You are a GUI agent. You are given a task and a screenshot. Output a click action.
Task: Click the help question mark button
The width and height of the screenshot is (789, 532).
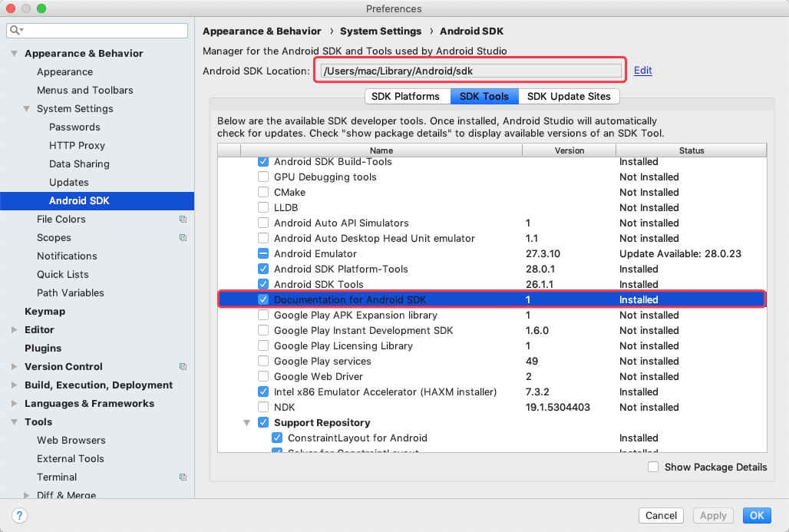pyautogui.click(x=19, y=515)
